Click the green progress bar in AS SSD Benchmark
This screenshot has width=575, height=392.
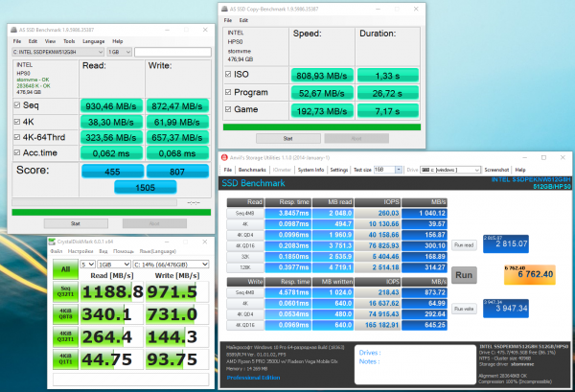coord(111,212)
